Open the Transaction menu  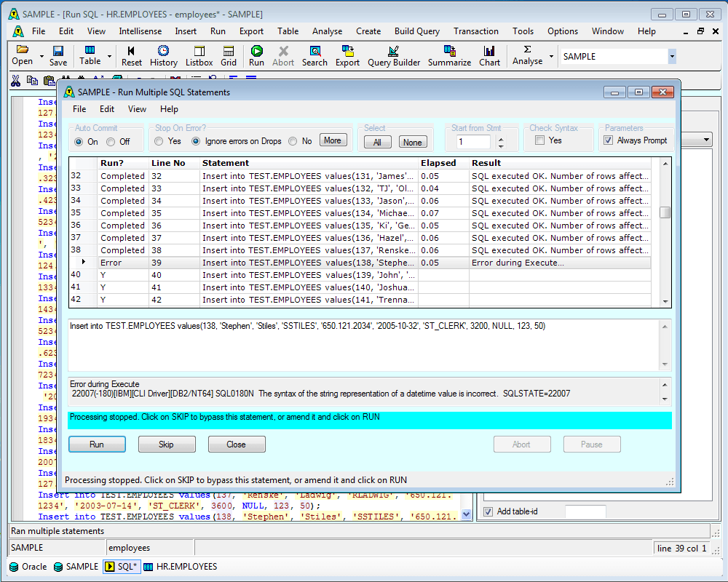[476, 31]
